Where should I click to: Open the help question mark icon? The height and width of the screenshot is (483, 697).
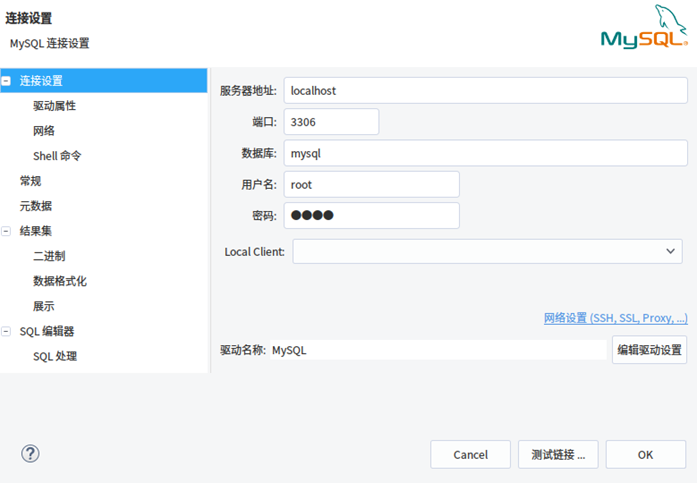tap(30, 454)
